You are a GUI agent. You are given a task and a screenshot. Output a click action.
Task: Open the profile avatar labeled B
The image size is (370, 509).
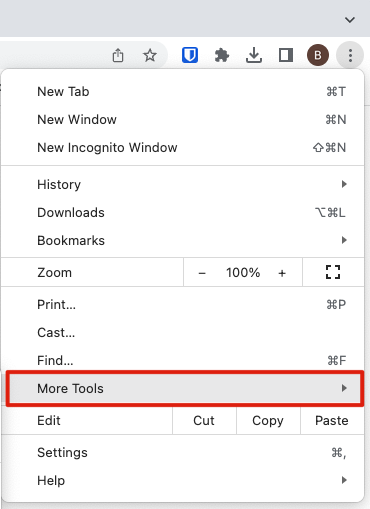pyautogui.click(x=318, y=55)
